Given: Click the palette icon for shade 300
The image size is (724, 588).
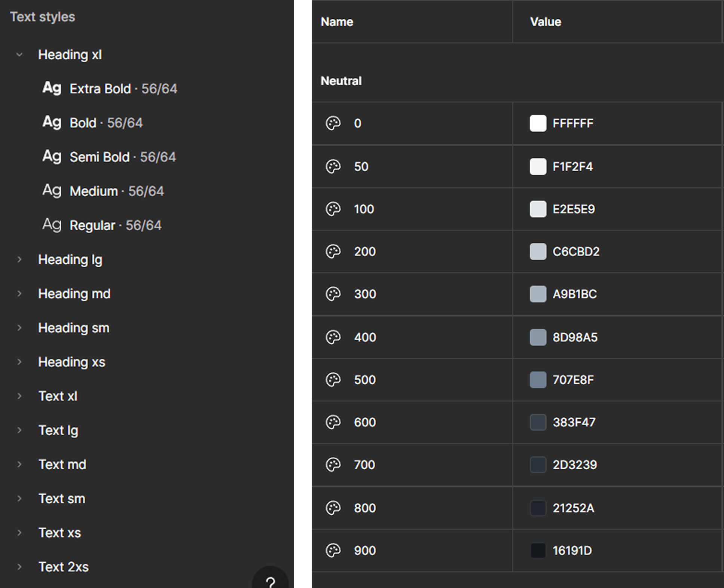Looking at the screenshot, I should coord(333,294).
